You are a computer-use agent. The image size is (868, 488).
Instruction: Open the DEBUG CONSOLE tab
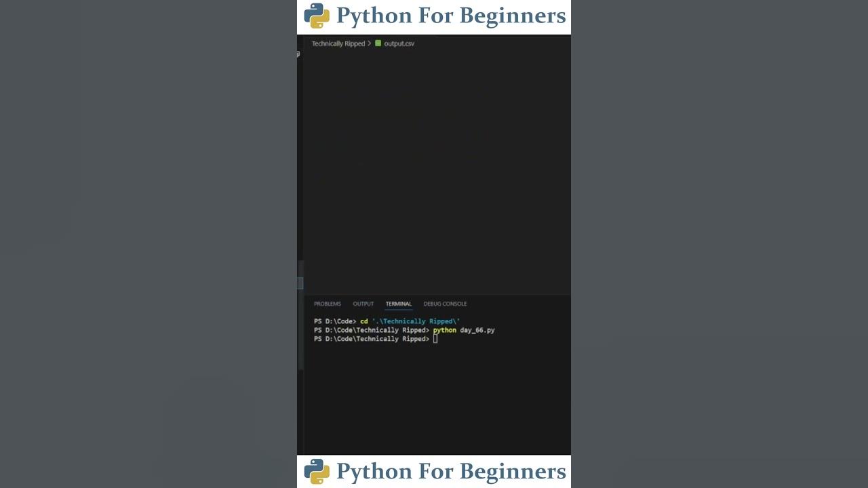click(x=445, y=304)
